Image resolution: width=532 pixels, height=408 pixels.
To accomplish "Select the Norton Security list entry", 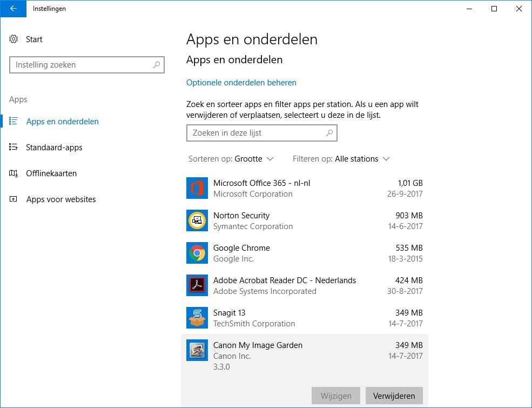I will pos(305,220).
